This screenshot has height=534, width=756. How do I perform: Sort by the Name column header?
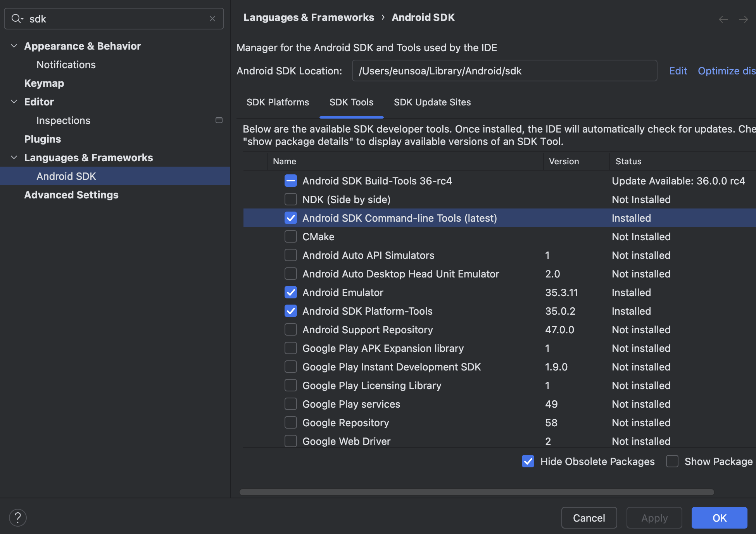[405, 161]
